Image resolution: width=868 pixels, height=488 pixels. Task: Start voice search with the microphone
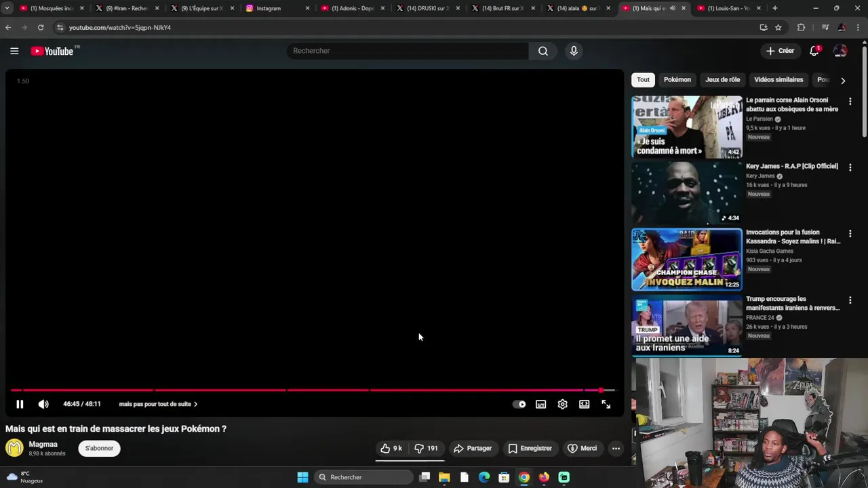pos(574,51)
